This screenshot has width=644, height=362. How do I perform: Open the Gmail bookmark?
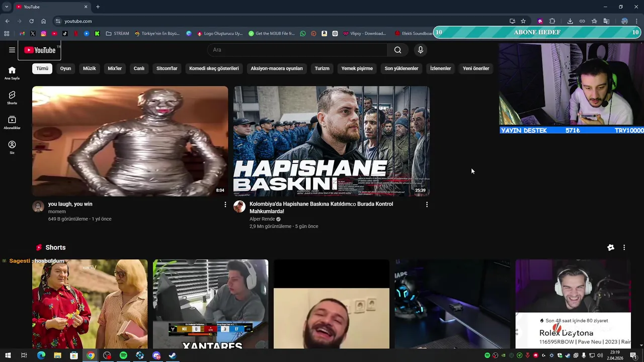coord(22,34)
